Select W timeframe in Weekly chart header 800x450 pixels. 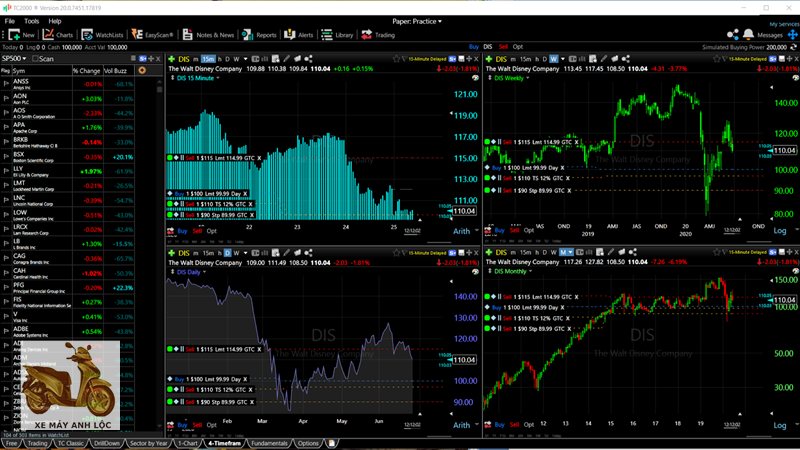[x=554, y=59]
